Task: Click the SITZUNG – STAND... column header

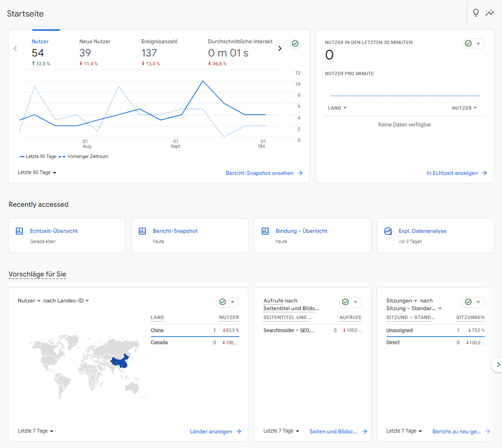Action: (410, 317)
